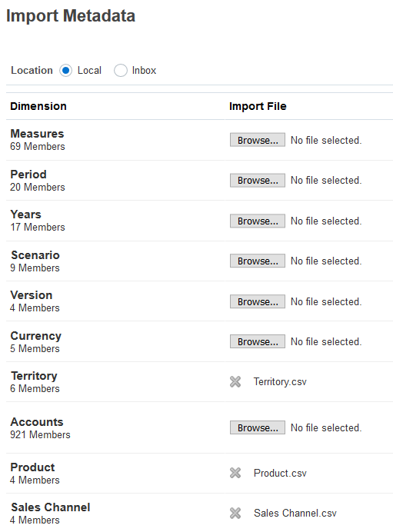The width and height of the screenshot is (393, 532).
Task: Click the 5 Members count text
Action: click(x=35, y=349)
